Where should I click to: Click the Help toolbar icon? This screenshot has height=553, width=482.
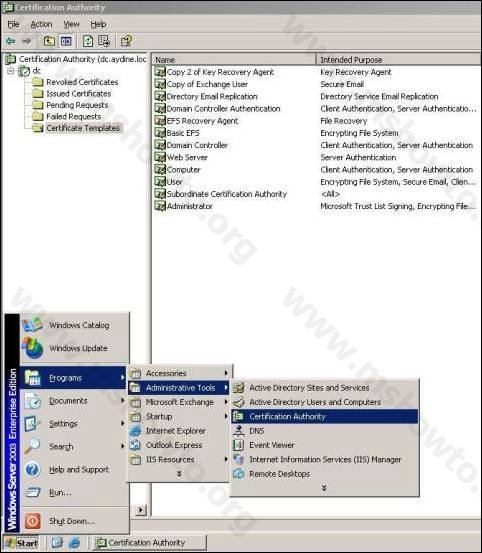click(126, 41)
